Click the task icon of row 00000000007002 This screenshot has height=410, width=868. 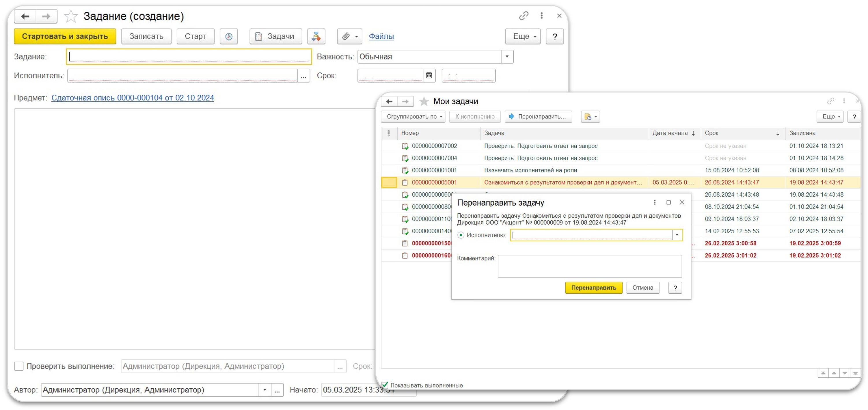[x=405, y=146]
